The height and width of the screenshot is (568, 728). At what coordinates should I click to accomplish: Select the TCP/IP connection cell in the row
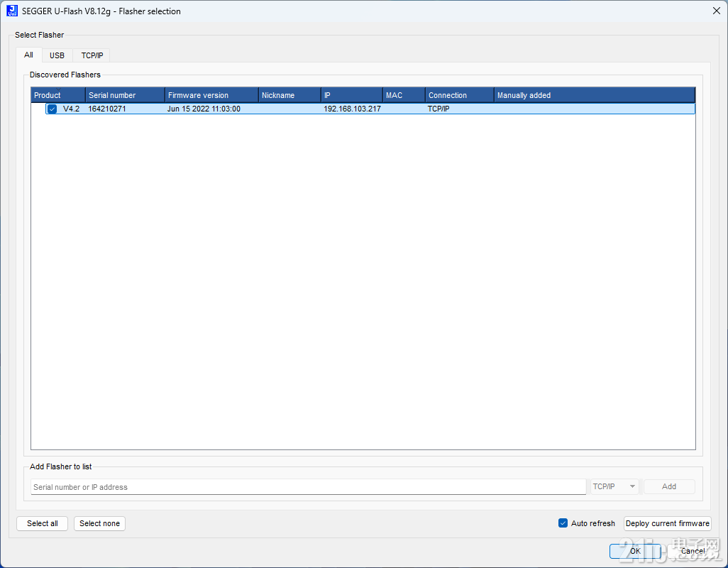439,109
